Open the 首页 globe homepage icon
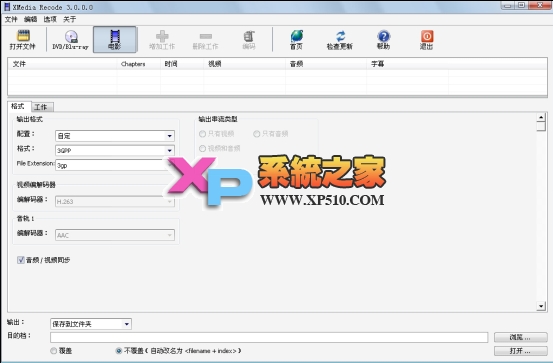This screenshot has height=363, width=553. pyautogui.click(x=296, y=39)
